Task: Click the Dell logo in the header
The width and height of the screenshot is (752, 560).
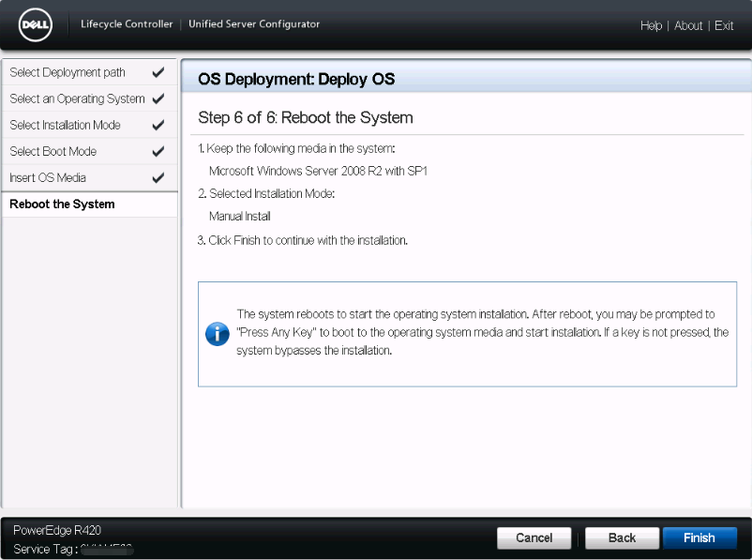Action: (x=36, y=26)
